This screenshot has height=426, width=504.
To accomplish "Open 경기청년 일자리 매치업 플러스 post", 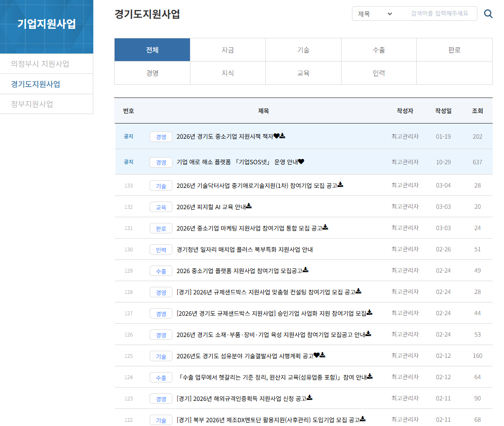I will [x=244, y=249].
